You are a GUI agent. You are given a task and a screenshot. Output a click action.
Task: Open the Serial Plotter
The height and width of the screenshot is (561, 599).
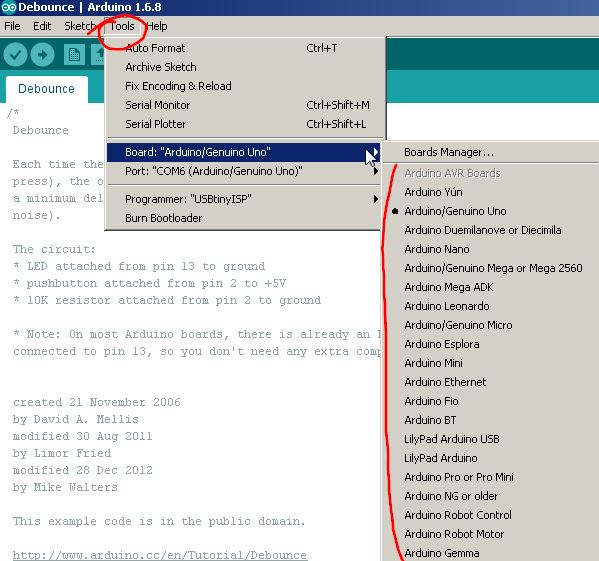pos(244,124)
